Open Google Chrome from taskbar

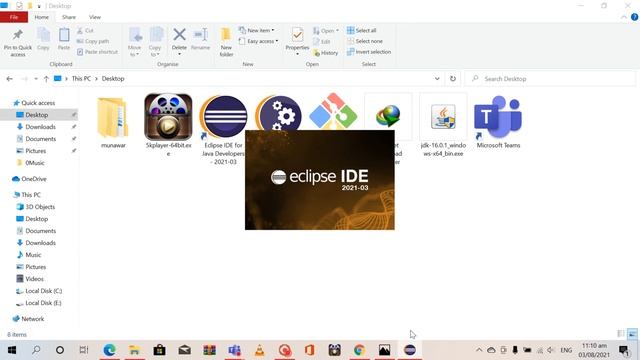point(359,350)
